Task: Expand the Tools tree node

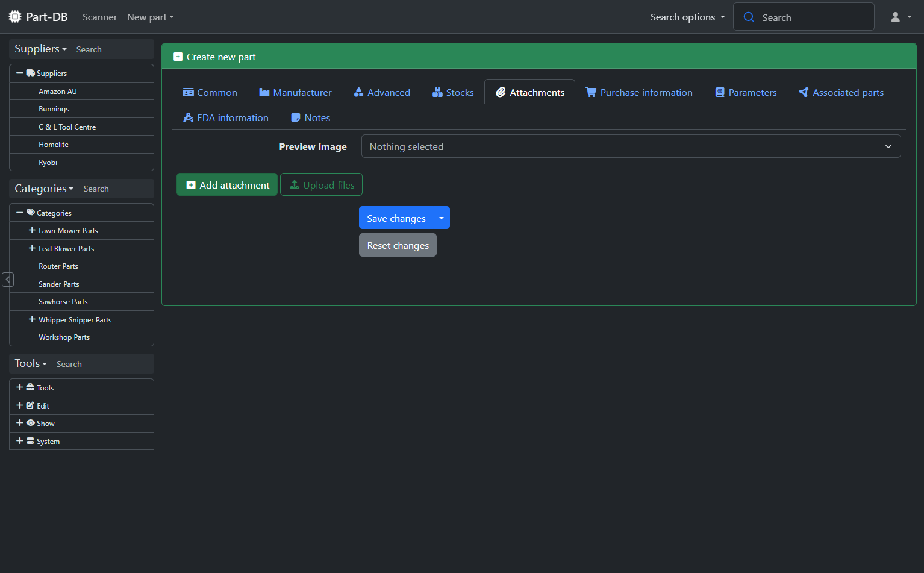Action: (20, 387)
